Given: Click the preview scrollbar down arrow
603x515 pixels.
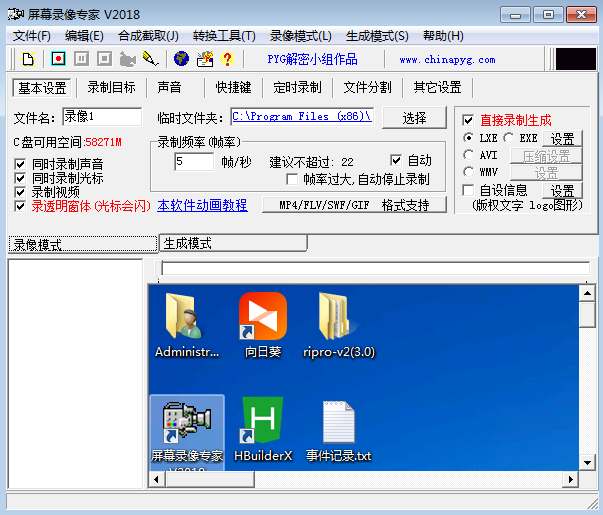Looking at the screenshot, I should [587, 462].
